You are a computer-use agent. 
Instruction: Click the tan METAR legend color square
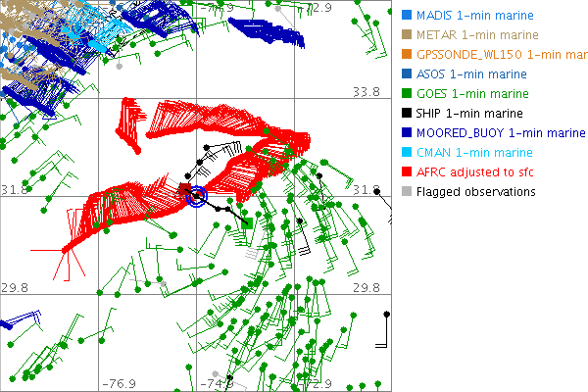(x=407, y=35)
